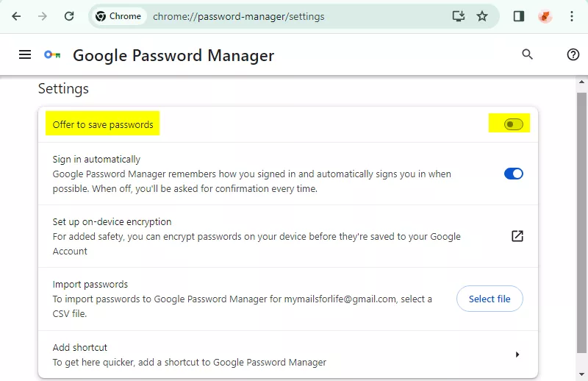
Task: Click Select file to import passwords
Action: pos(490,299)
